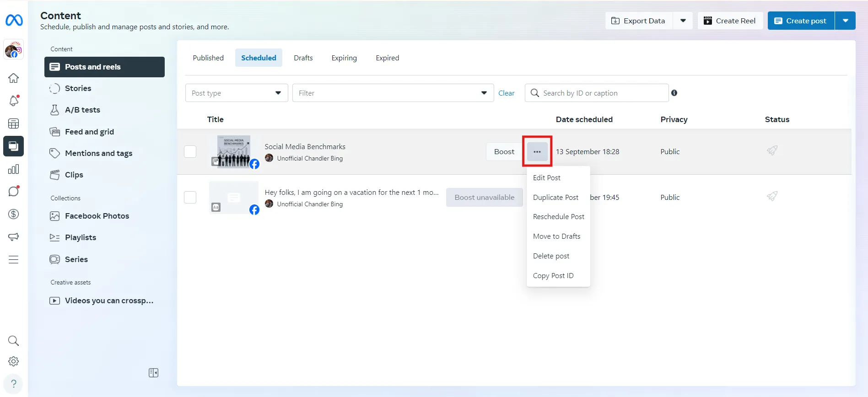Open the Home icon in left rail
868x397 pixels.
pos(14,78)
